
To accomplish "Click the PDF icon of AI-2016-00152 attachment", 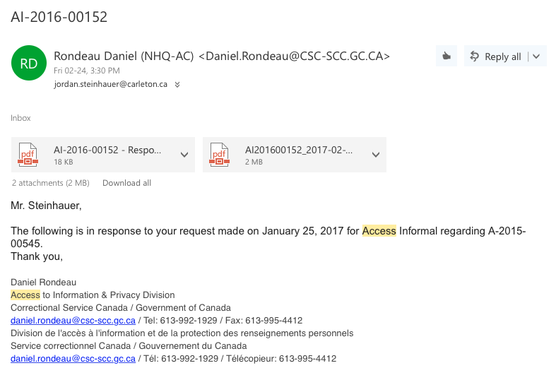I will tap(28, 155).
